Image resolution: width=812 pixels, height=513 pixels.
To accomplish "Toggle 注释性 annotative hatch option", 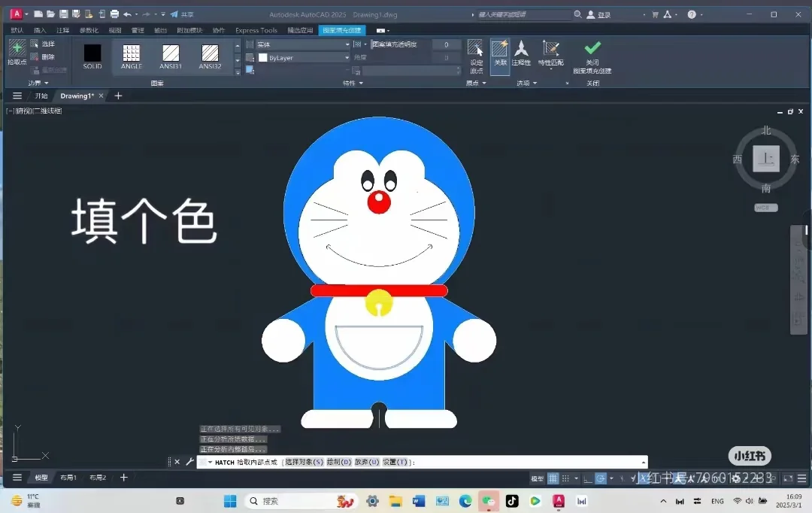I will pos(521,54).
